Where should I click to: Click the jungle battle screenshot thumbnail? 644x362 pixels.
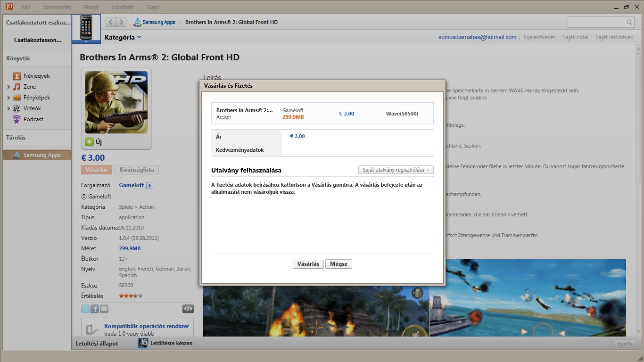pos(316,310)
